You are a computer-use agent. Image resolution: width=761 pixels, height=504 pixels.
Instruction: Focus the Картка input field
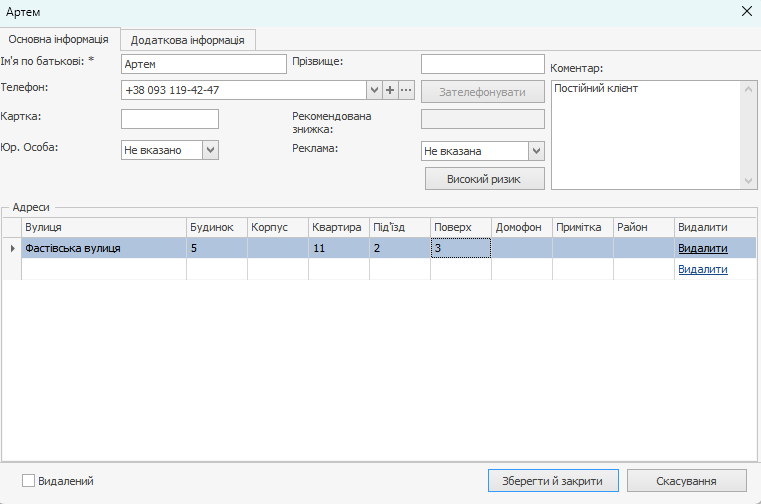tap(169, 119)
